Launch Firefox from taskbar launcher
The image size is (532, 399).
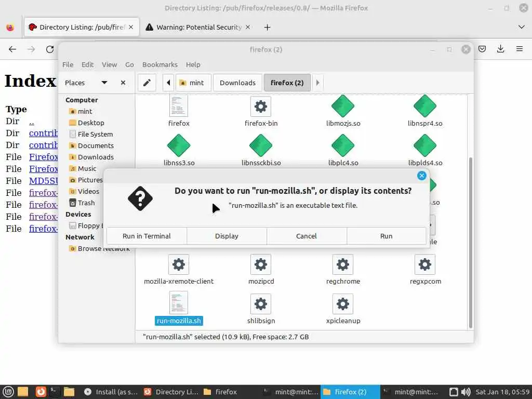[x=41, y=392]
